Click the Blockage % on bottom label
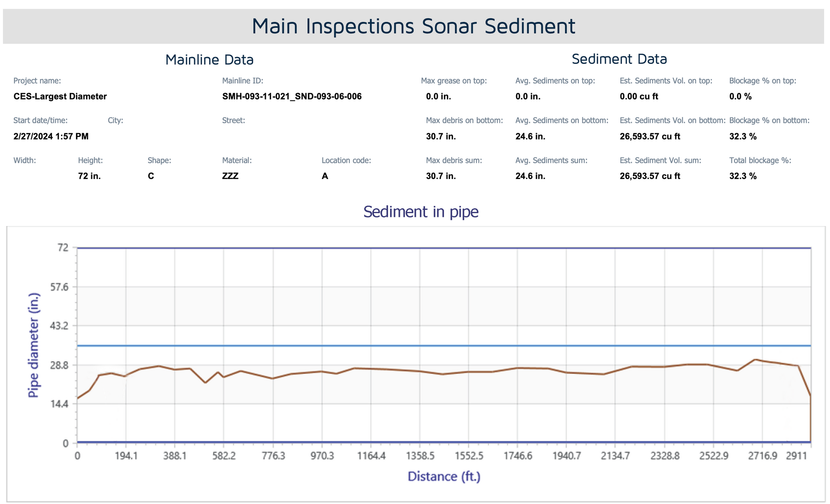The height and width of the screenshot is (504, 830). pyautogui.click(x=769, y=121)
